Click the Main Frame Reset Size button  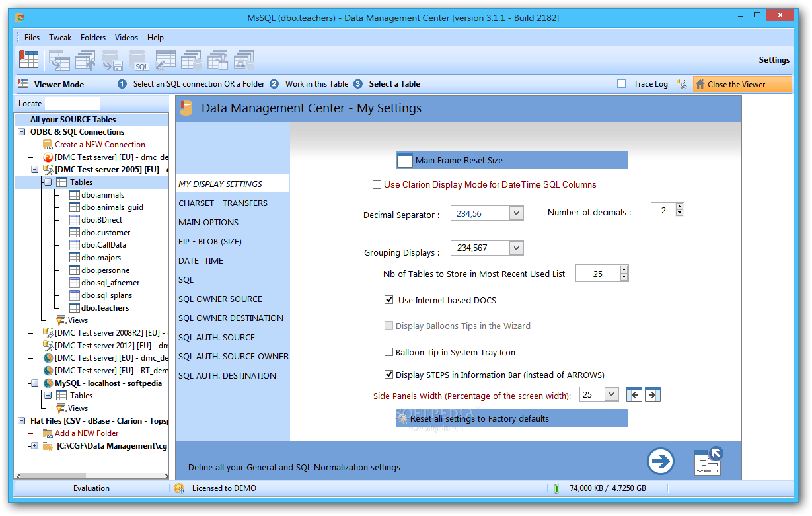pos(512,160)
